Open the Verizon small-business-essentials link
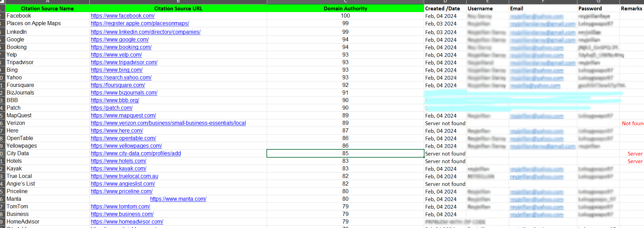 click(x=168, y=123)
